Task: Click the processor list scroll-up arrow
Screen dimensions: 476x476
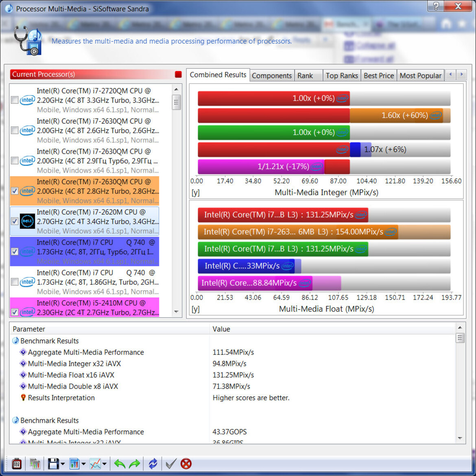Action: [176, 90]
